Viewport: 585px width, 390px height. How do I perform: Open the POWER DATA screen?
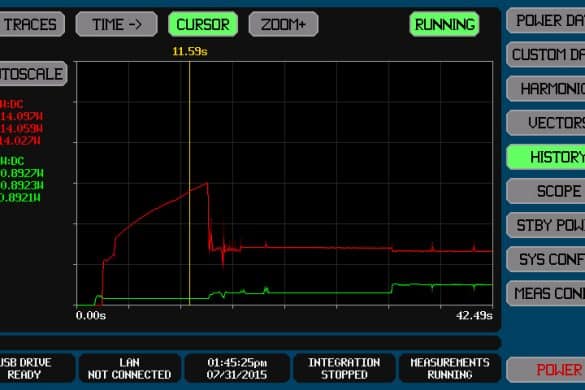click(x=546, y=21)
